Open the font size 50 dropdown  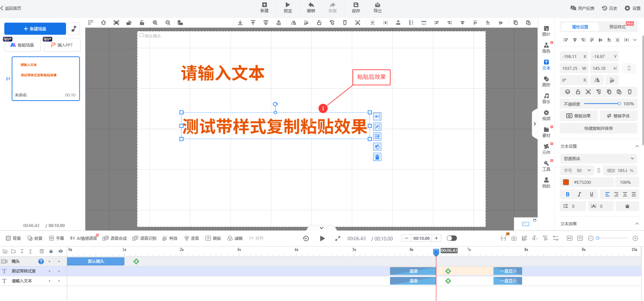(x=584, y=170)
